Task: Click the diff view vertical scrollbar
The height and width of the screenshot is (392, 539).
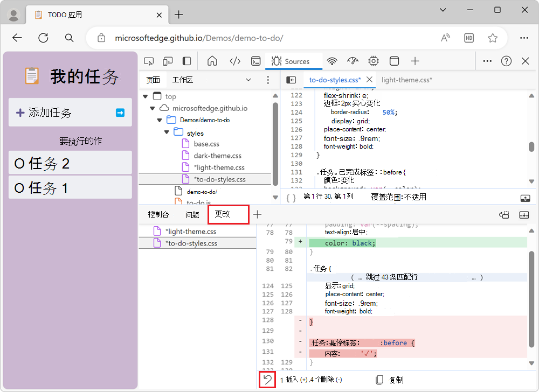Action: (x=531, y=299)
